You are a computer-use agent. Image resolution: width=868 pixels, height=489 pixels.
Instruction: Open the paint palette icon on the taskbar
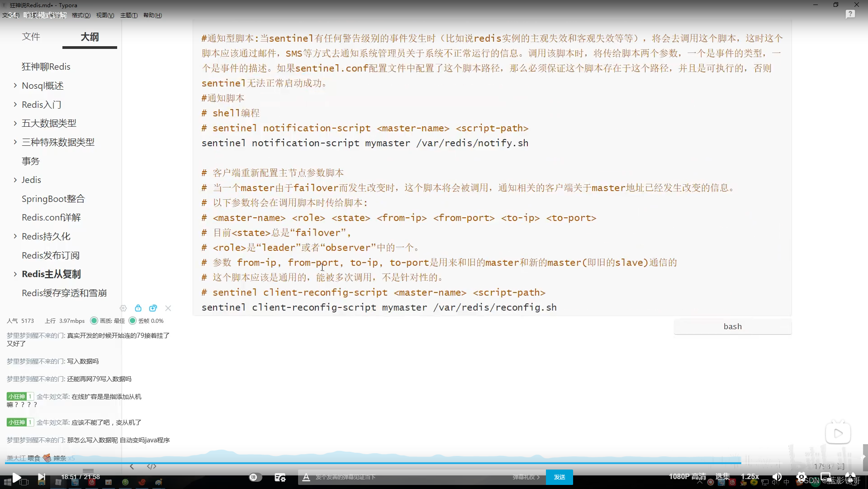pyautogui.click(x=159, y=482)
